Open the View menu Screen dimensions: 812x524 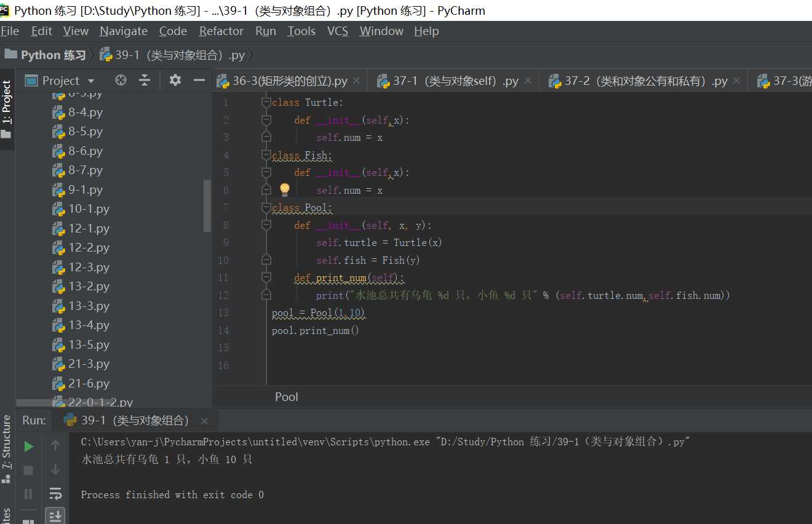click(76, 31)
